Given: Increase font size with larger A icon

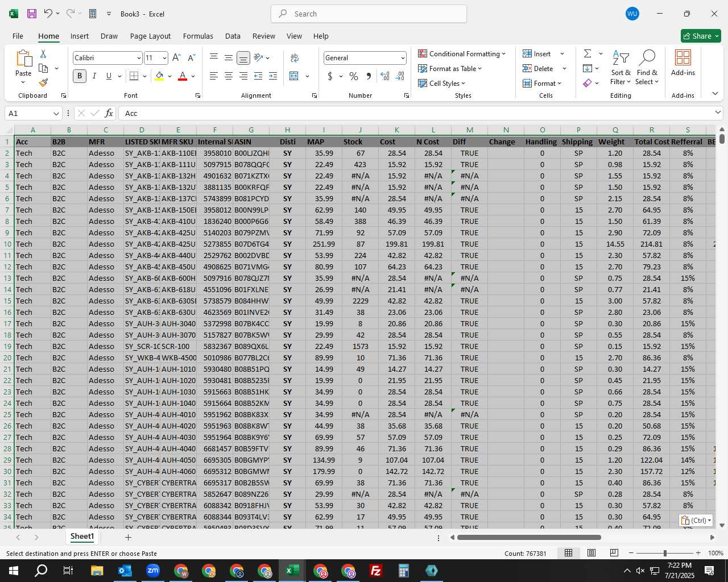Looking at the screenshot, I should pyautogui.click(x=176, y=58).
